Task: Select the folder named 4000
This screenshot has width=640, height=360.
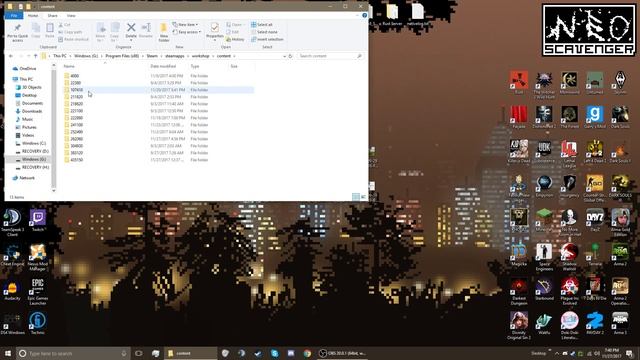Action: pos(74,76)
